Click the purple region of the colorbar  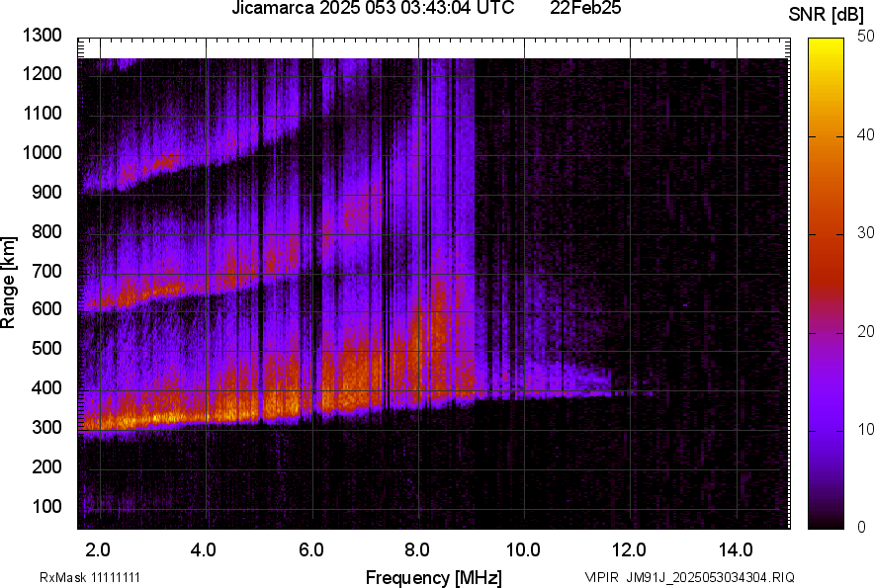click(x=827, y=415)
